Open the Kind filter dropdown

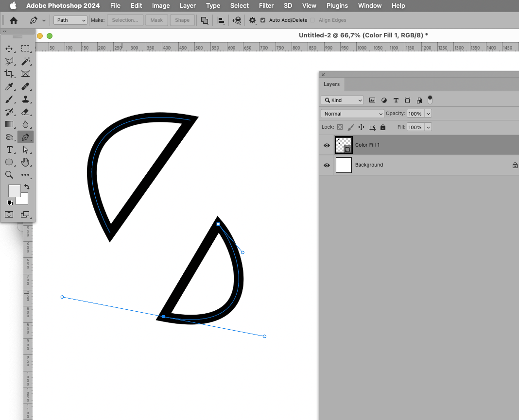[x=342, y=100]
